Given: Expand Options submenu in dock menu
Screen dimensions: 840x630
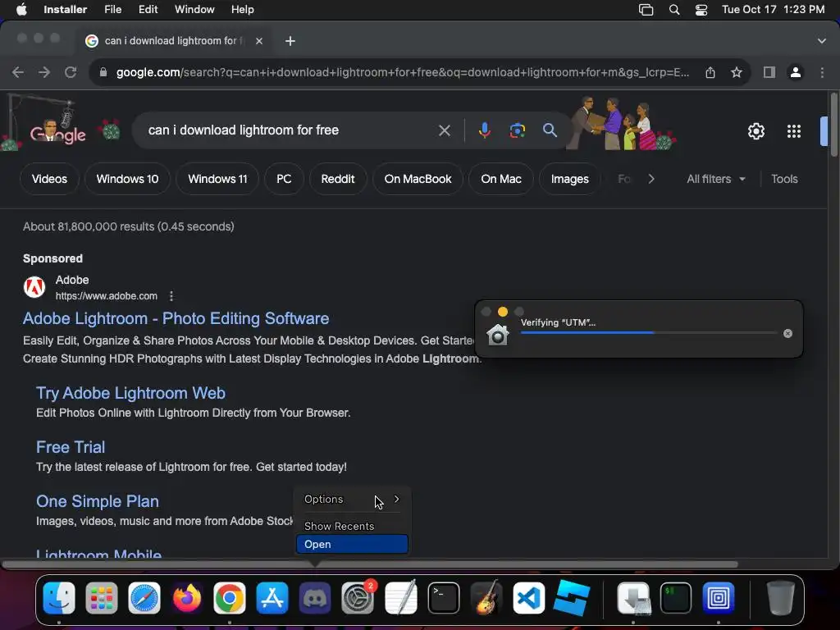Looking at the screenshot, I should pyautogui.click(x=352, y=500).
